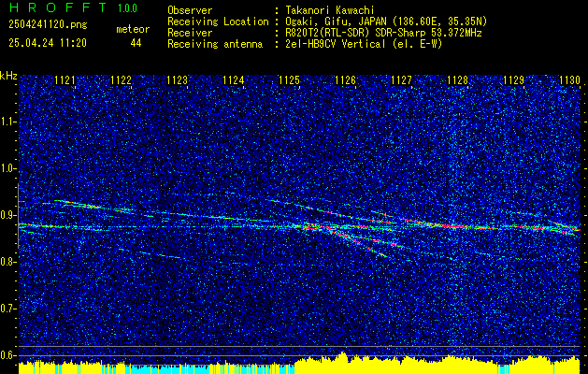Click the 1127 time marker
Viewport: 588px width, 374px height.
[401, 79]
